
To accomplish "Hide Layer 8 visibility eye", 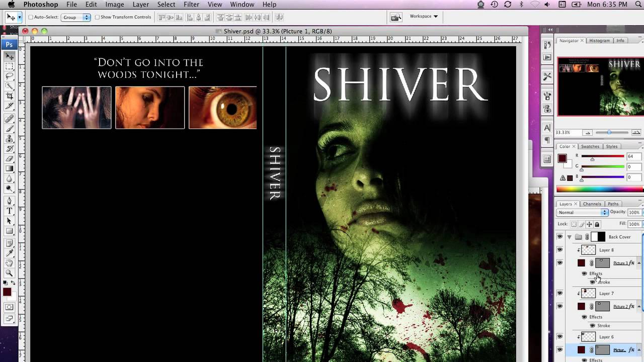I will (559, 250).
